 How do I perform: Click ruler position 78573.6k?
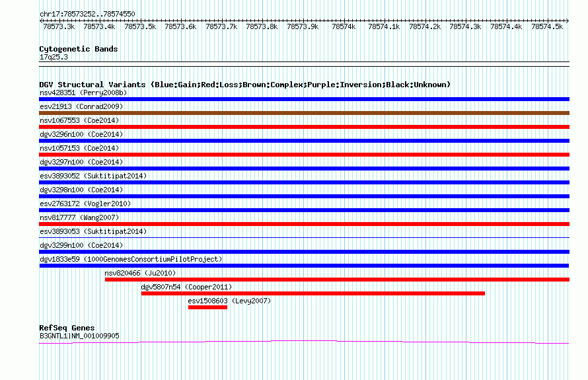tap(181, 26)
